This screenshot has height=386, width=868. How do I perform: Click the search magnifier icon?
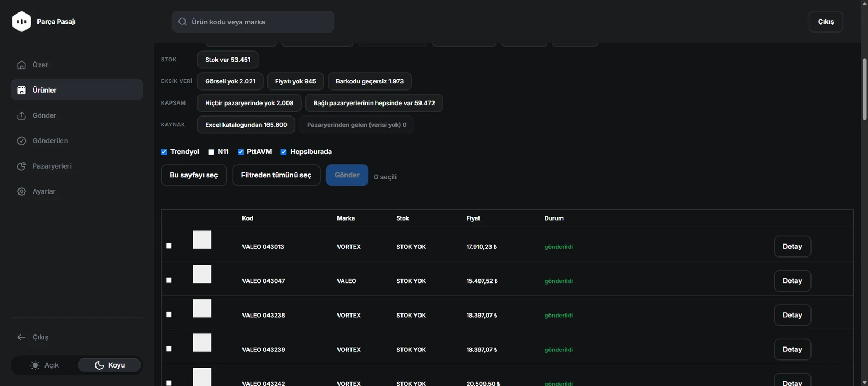tap(183, 22)
